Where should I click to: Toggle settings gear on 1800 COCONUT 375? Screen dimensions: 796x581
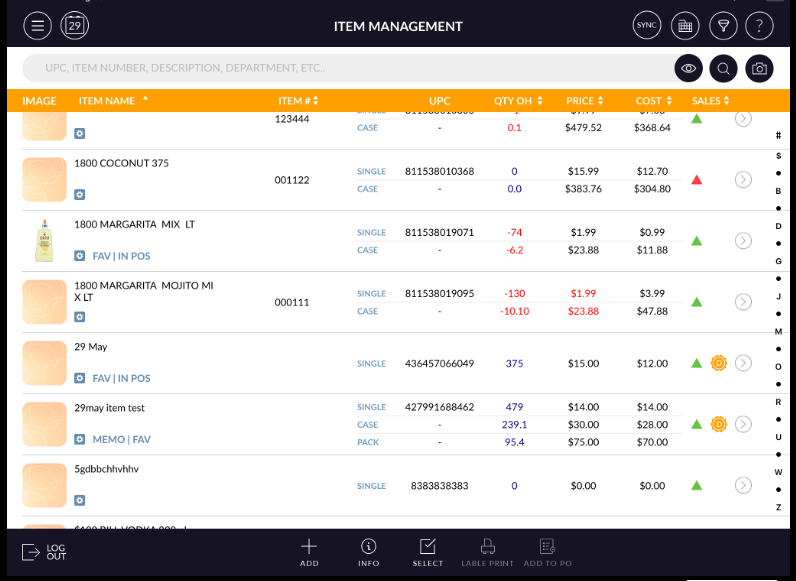[80, 194]
